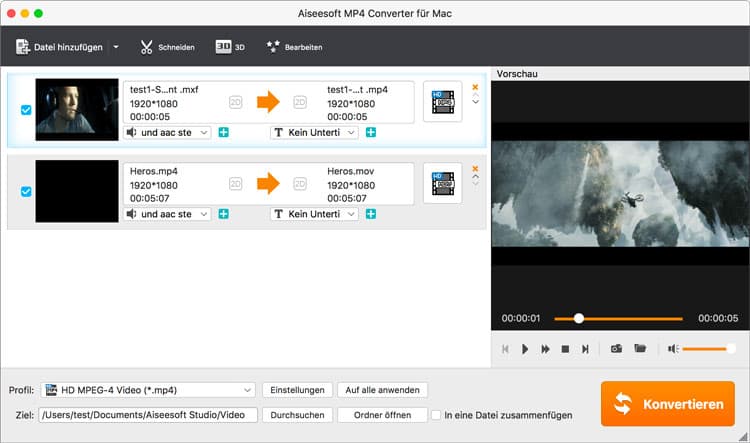This screenshot has width=750, height=443.
Task: Click the preview playback progress slider
Action: pyautogui.click(x=619, y=318)
